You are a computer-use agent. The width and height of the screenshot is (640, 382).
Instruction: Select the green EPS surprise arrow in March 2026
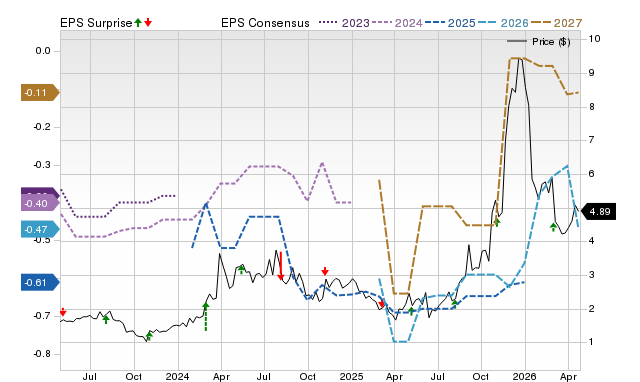pos(553,227)
